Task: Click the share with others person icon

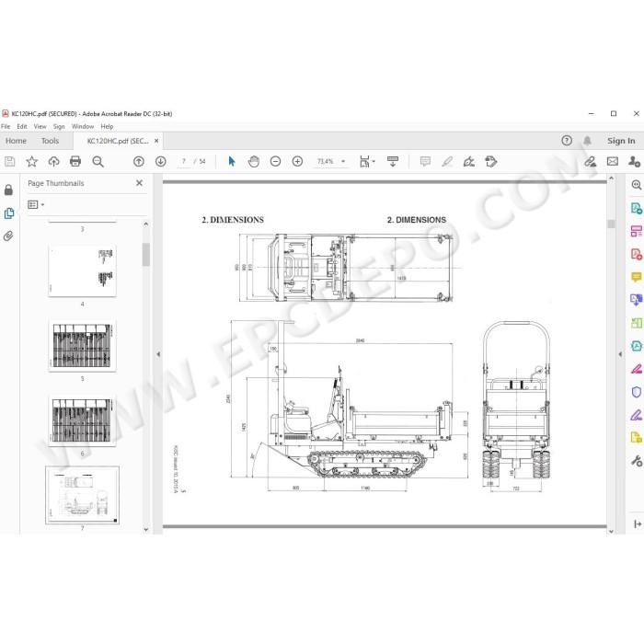Action: (634, 161)
